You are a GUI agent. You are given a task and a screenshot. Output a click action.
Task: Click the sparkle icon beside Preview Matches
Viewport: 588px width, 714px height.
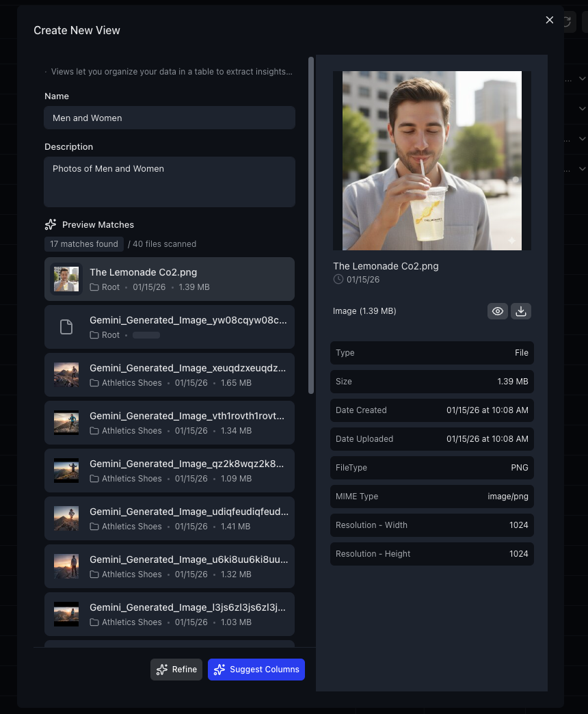pos(51,224)
